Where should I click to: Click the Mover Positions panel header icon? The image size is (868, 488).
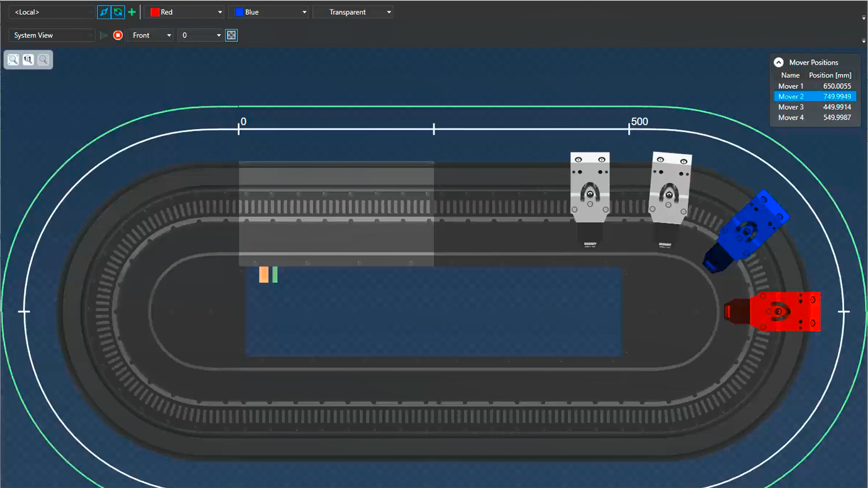(779, 62)
